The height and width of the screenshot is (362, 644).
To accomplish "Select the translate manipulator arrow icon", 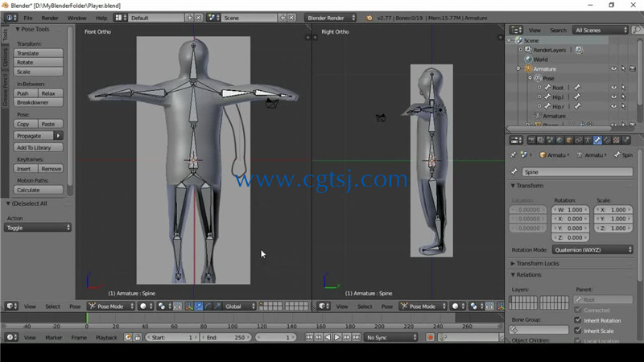I will coord(199,306).
